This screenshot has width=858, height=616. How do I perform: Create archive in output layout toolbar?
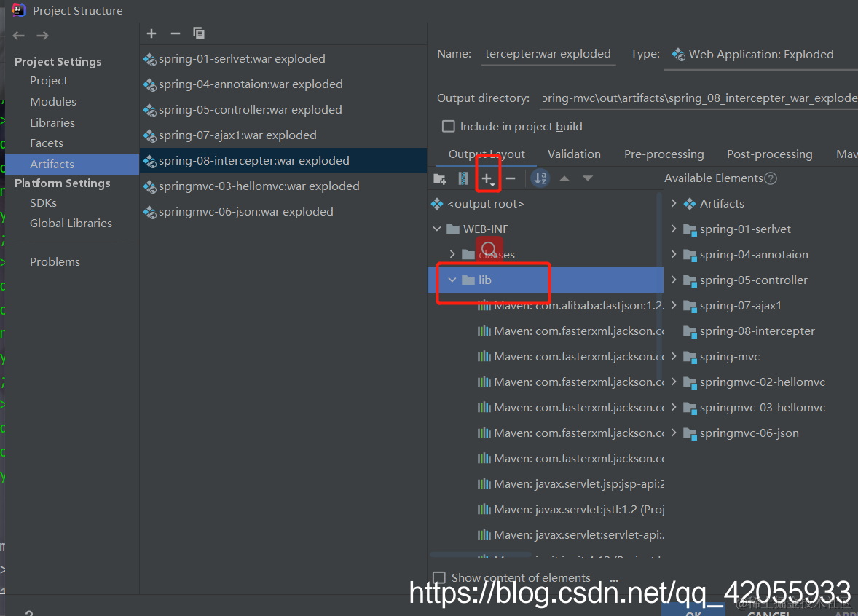pos(463,178)
